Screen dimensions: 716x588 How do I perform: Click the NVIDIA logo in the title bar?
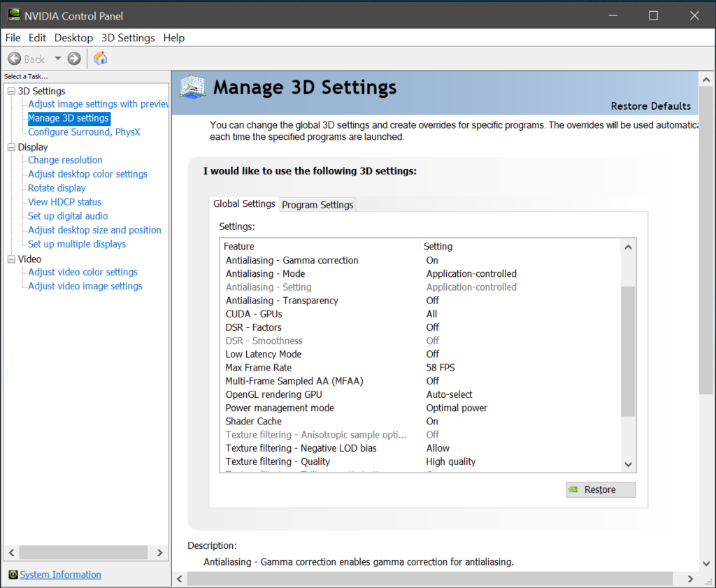[14, 15]
